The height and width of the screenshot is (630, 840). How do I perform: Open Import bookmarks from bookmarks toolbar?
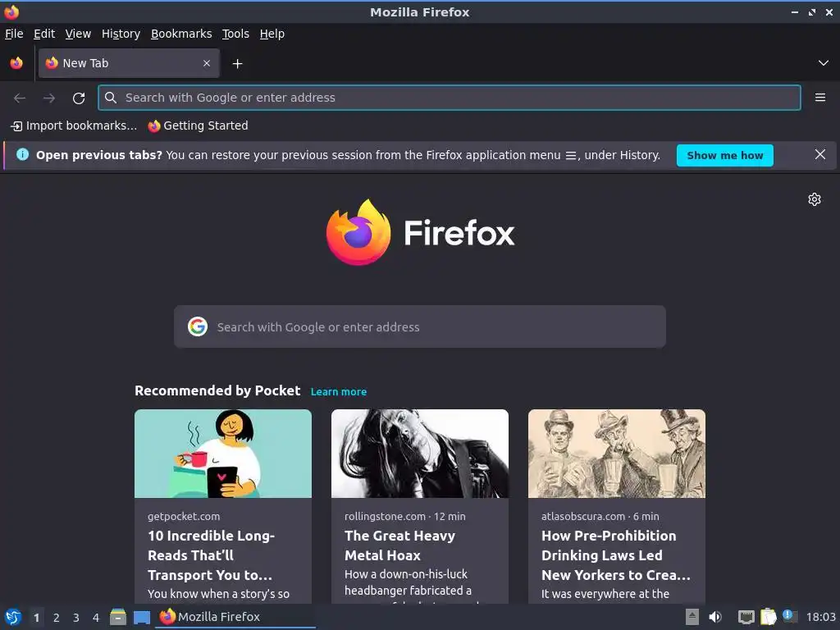pyautogui.click(x=74, y=126)
